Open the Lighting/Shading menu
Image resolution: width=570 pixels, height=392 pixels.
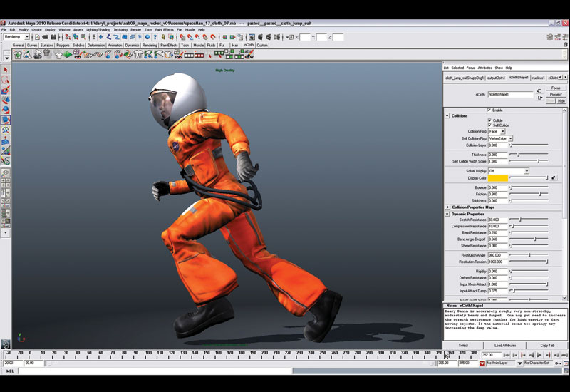coord(98,29)
